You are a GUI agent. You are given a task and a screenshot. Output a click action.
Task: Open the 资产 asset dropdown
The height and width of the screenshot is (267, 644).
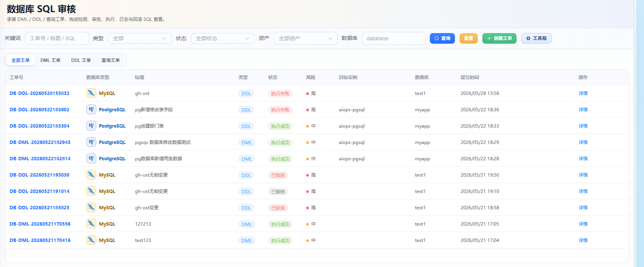click(x=305, y=38)
